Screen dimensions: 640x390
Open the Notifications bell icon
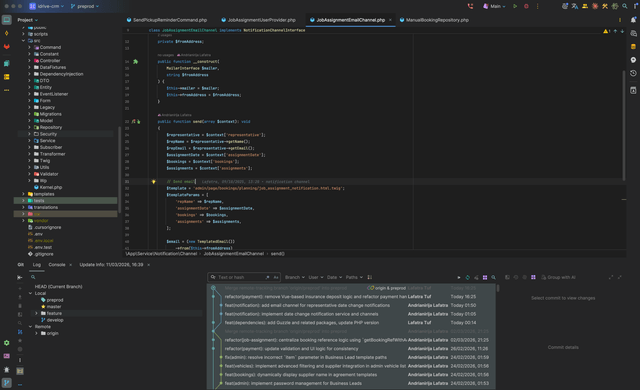[633, 20]
